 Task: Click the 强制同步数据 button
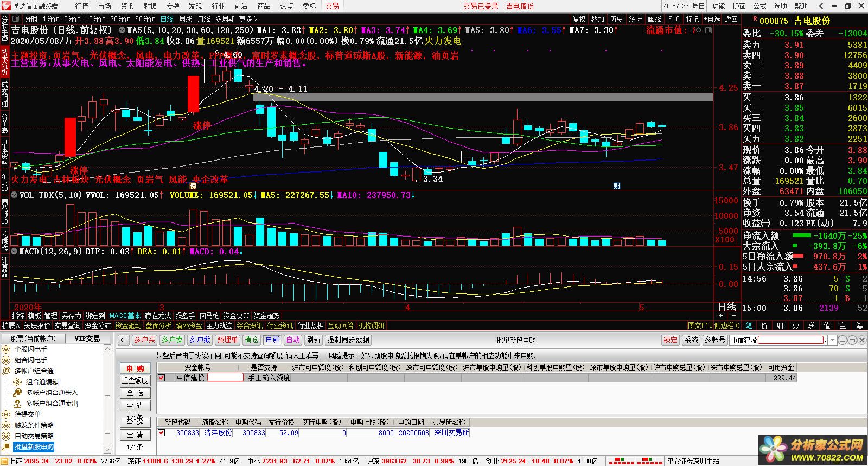348,340
